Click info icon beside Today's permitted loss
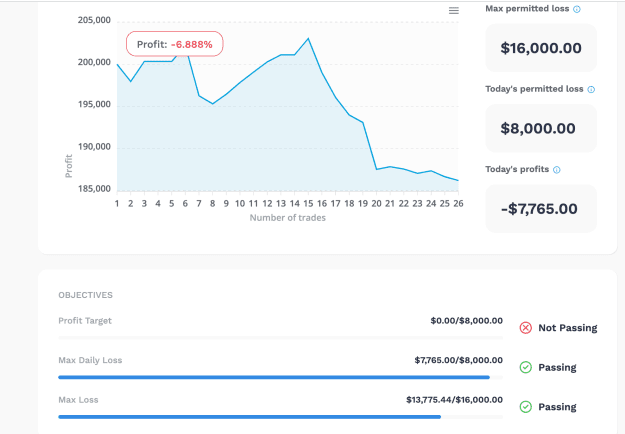The width and height of the screenshot is (625, 434). 591,90
